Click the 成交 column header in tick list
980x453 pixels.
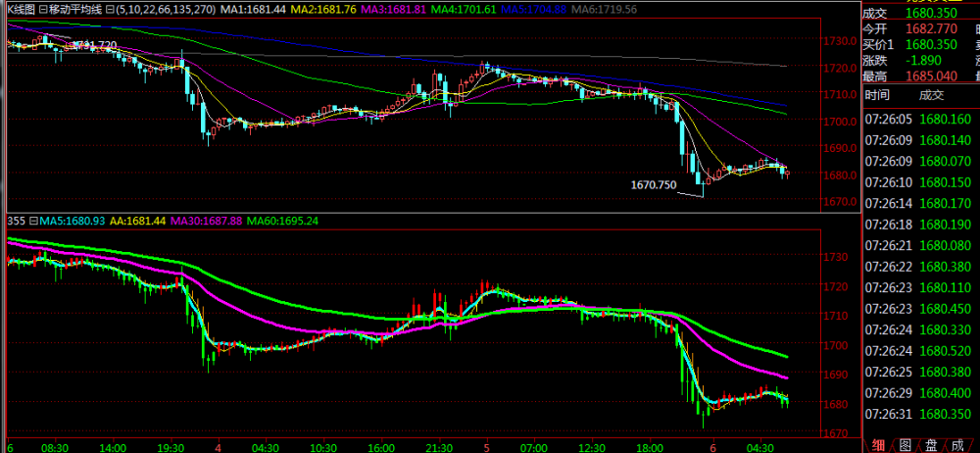[x=931, y=95]
